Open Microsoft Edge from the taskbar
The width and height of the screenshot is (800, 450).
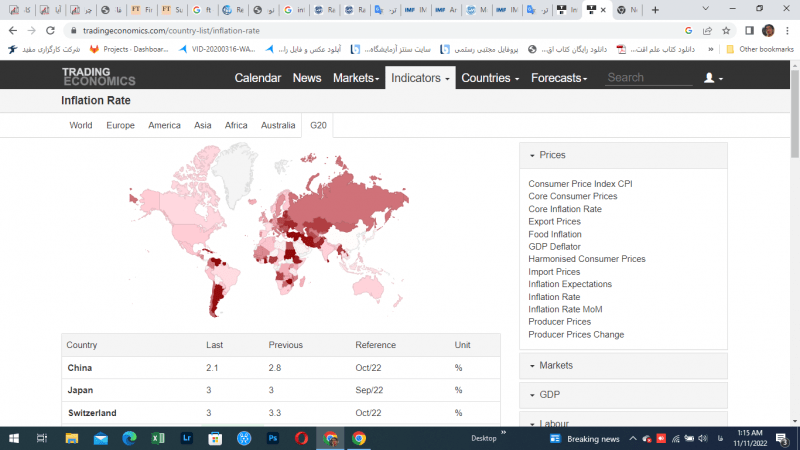[128, 438]
